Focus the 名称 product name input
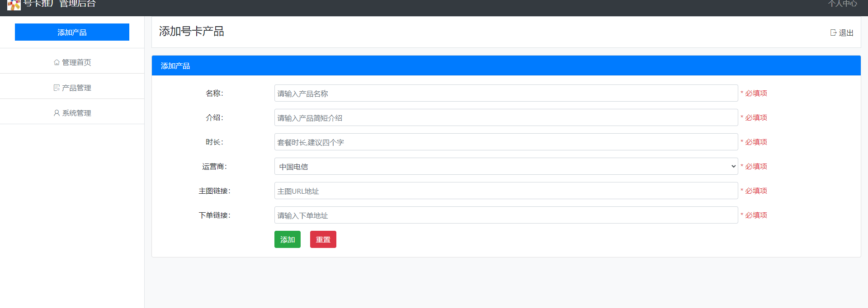 [506, 93]
